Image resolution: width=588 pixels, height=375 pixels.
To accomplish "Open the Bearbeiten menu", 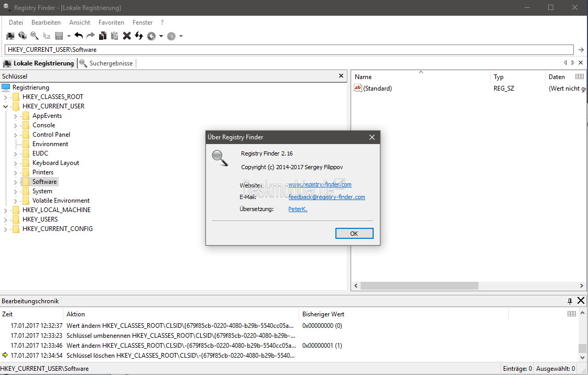I will tap(46, 23).
